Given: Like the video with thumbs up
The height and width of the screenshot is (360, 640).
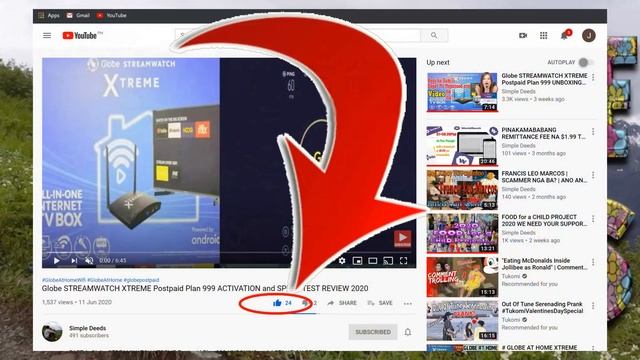Looking at the screenshot, I should pos(278,303).
